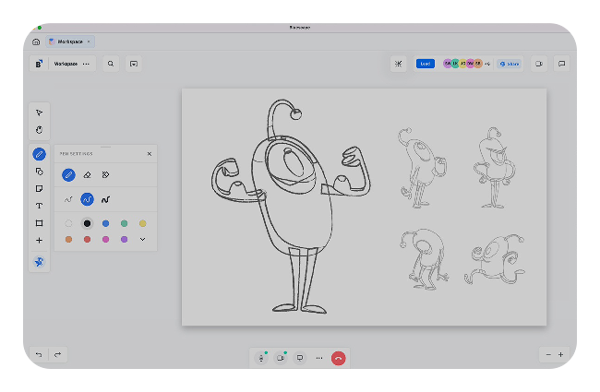Select the thick stroke width

pos(106,199)
